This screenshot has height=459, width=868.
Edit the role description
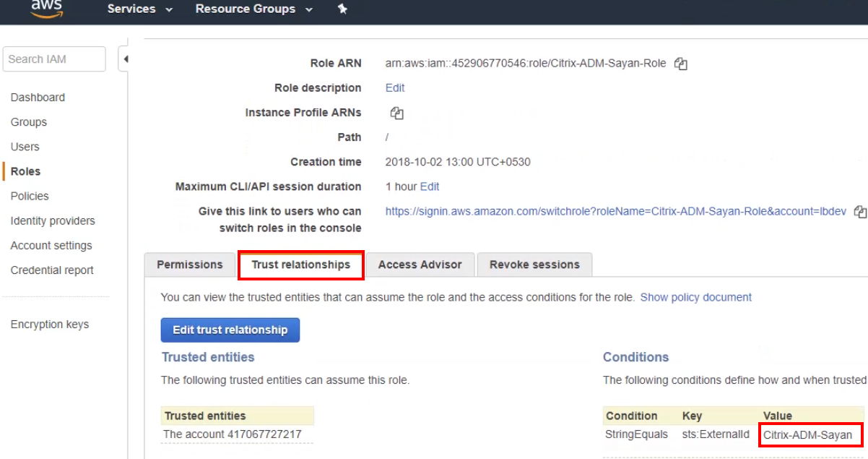395,88
